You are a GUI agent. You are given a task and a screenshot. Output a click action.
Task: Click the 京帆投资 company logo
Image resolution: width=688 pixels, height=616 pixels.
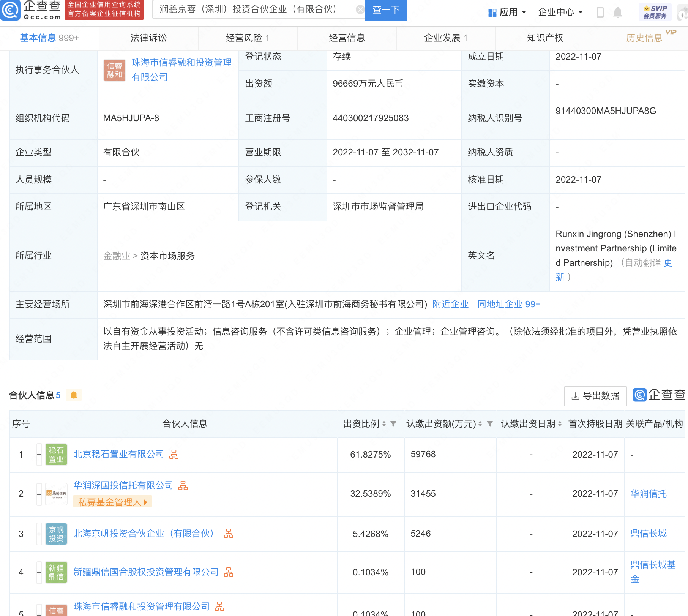[x=56, y=534]
